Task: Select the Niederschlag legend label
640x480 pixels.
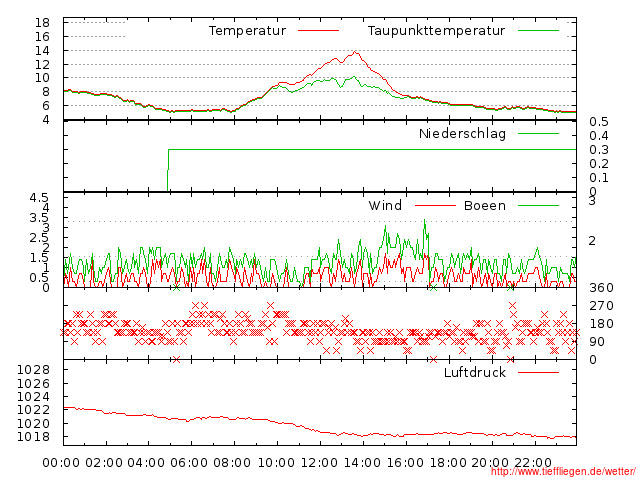Action: click(x=462, y=133)
